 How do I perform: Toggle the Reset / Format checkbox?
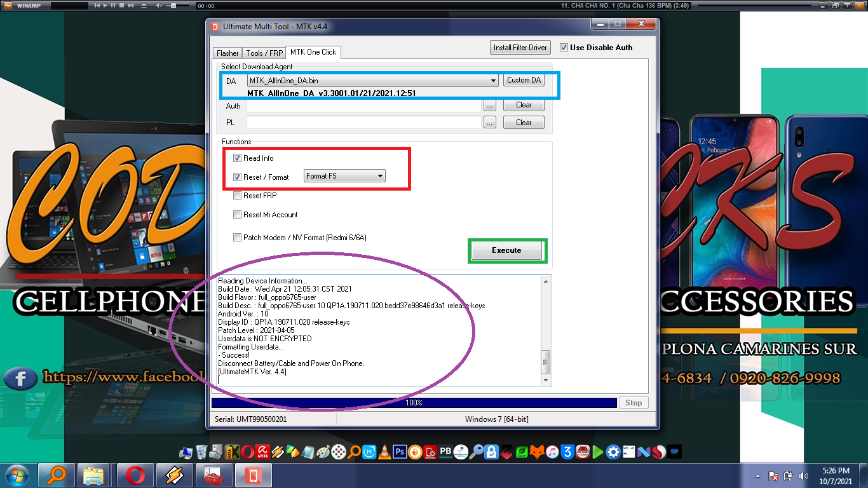tap(238, 177)
